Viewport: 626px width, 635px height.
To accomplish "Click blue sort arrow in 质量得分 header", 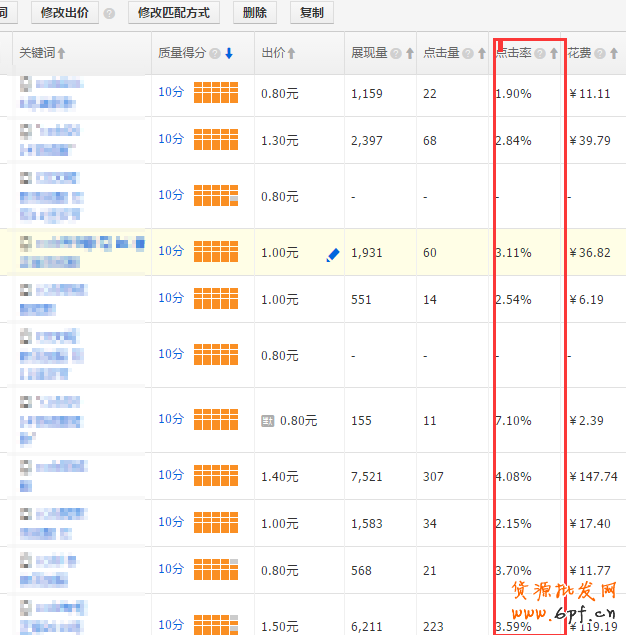I will (229, 53).
